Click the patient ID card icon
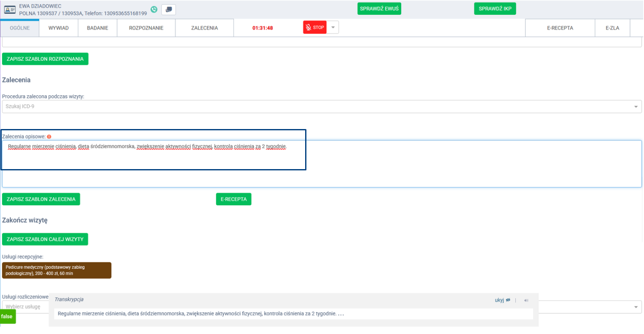This screenshot has height=334, width=644. [10, 10]
